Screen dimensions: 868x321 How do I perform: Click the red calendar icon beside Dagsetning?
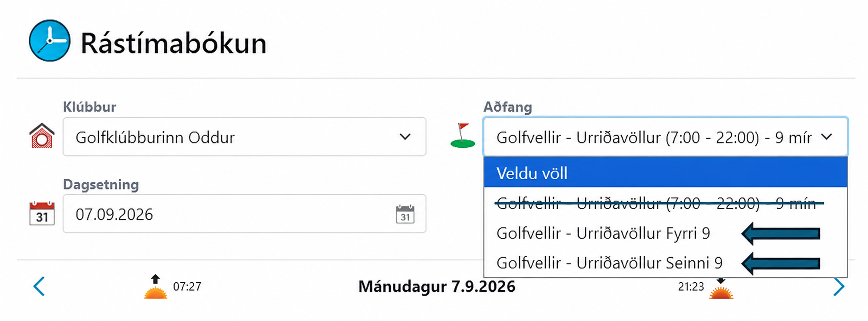(x=42, y=213)
